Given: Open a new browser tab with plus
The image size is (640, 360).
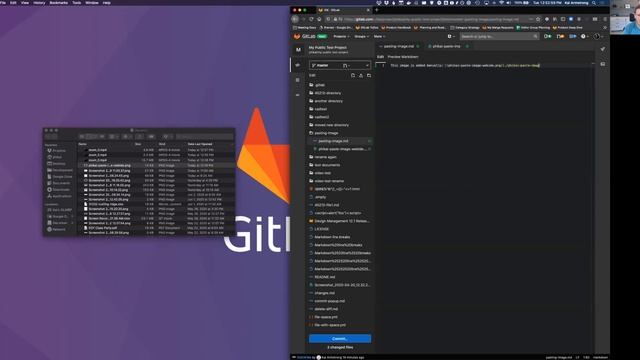Looking at the screenshot, I should (376, 10).
